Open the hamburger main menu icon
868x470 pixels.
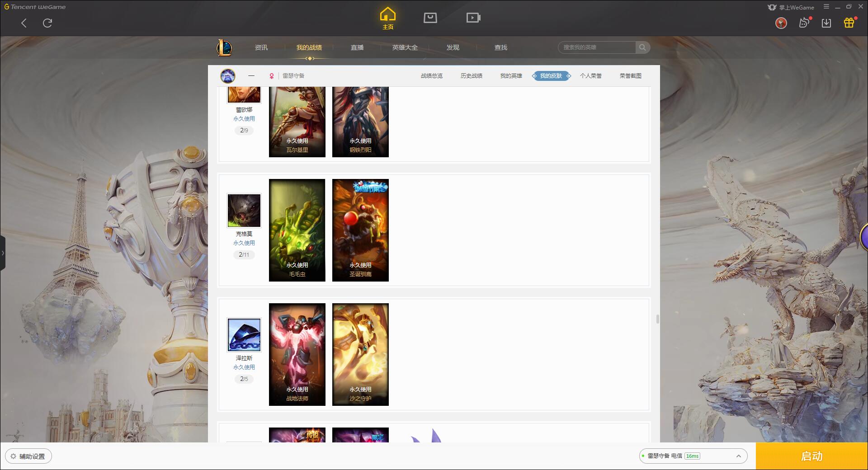(826, 7)
